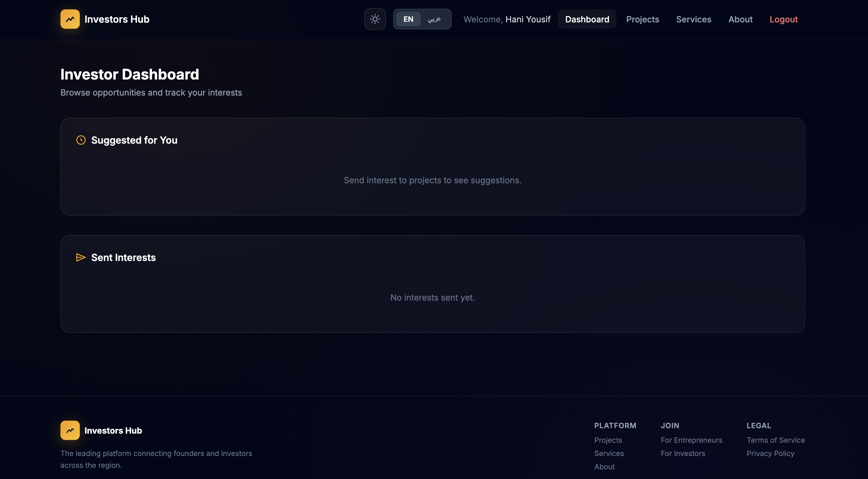
Task: Click 'No interests sent yet.' text
Action: coord(433,297)
